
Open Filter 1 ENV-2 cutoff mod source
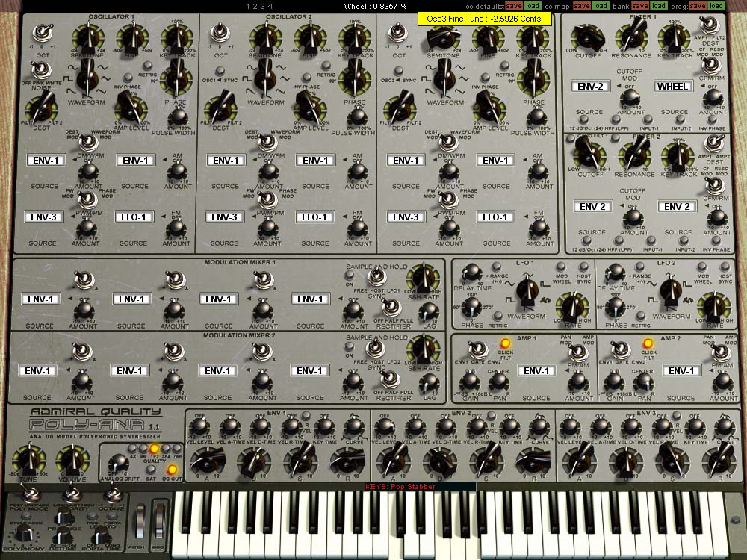point(590,86)
